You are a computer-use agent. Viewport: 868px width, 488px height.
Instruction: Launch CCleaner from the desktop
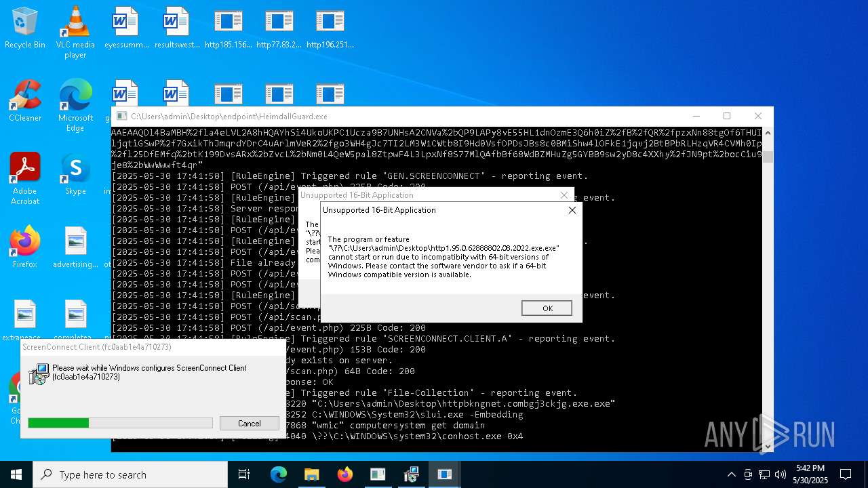(x=25, y=101)
